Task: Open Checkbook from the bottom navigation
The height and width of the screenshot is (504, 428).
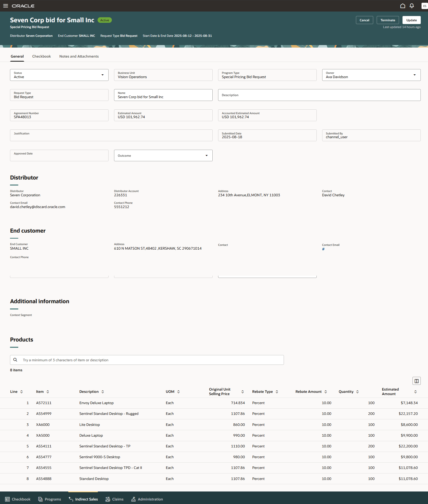Action: (x=18, y=499)
